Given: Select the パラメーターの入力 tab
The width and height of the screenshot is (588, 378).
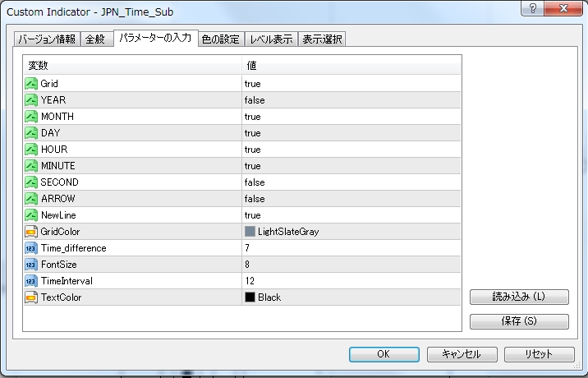Looking at the screenshot, I should tap(156, 38).
